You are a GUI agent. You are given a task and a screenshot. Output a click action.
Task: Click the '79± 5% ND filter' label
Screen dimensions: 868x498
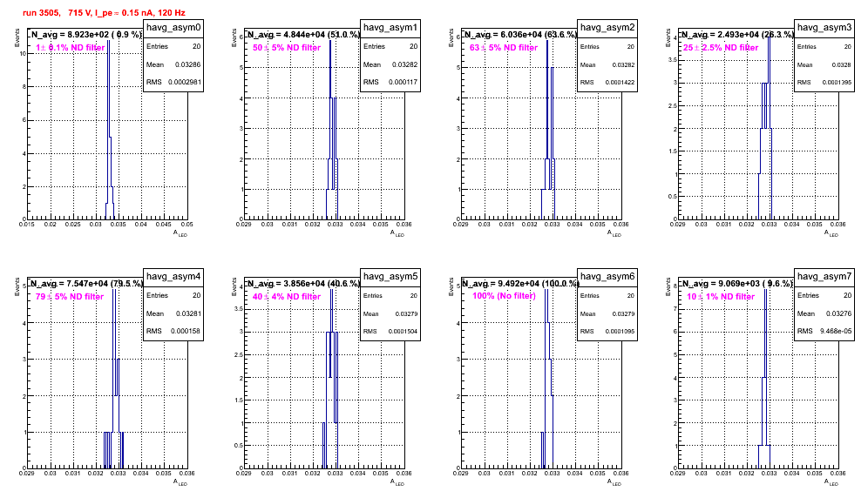70,297
